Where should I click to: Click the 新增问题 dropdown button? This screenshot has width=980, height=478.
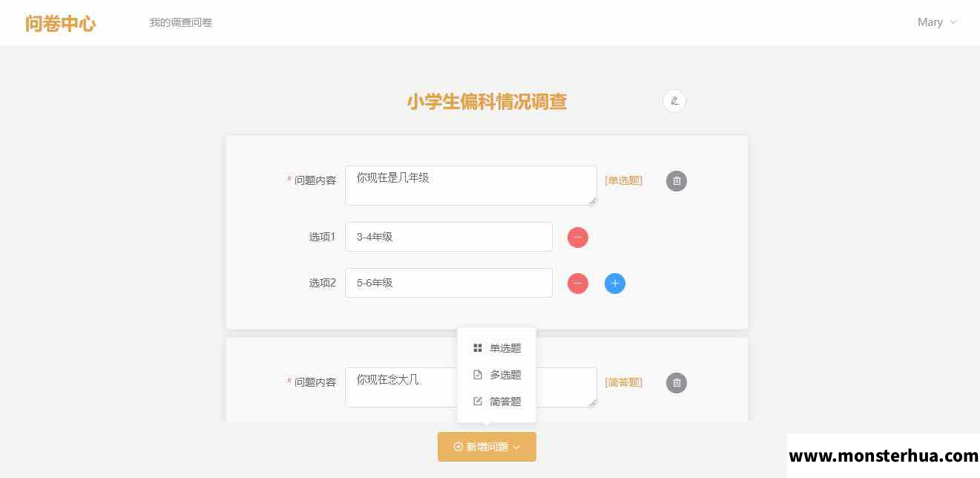click(487, 447)
